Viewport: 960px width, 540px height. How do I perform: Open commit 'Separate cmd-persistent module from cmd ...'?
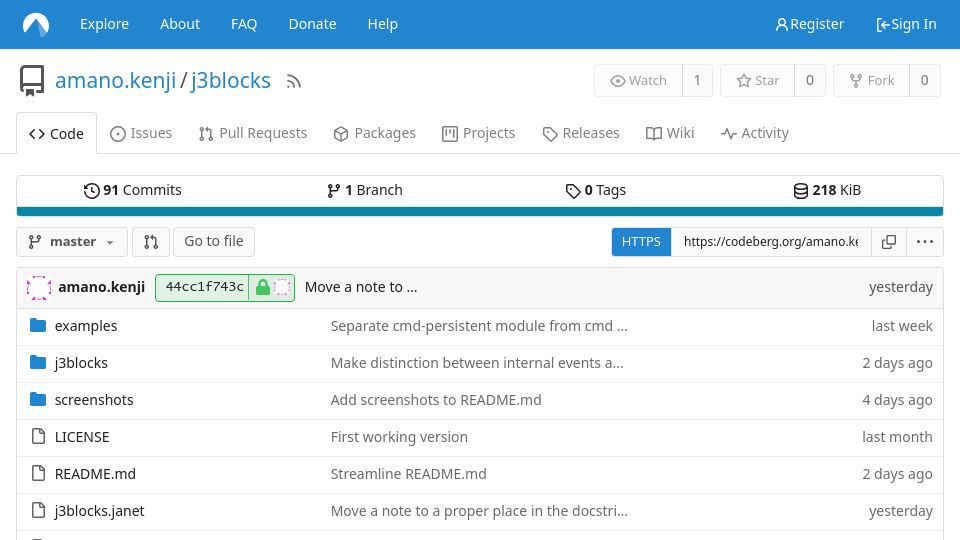coord(479,326)
